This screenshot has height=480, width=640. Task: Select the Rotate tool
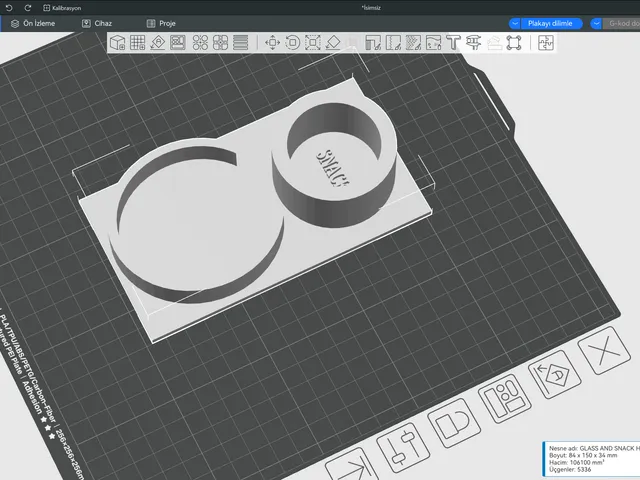coord(292,42)
